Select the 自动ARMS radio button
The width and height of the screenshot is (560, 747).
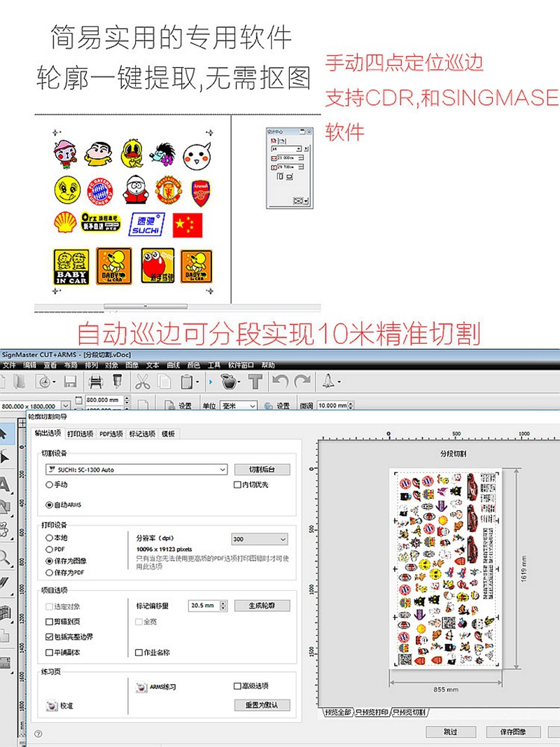pos(49,505)
